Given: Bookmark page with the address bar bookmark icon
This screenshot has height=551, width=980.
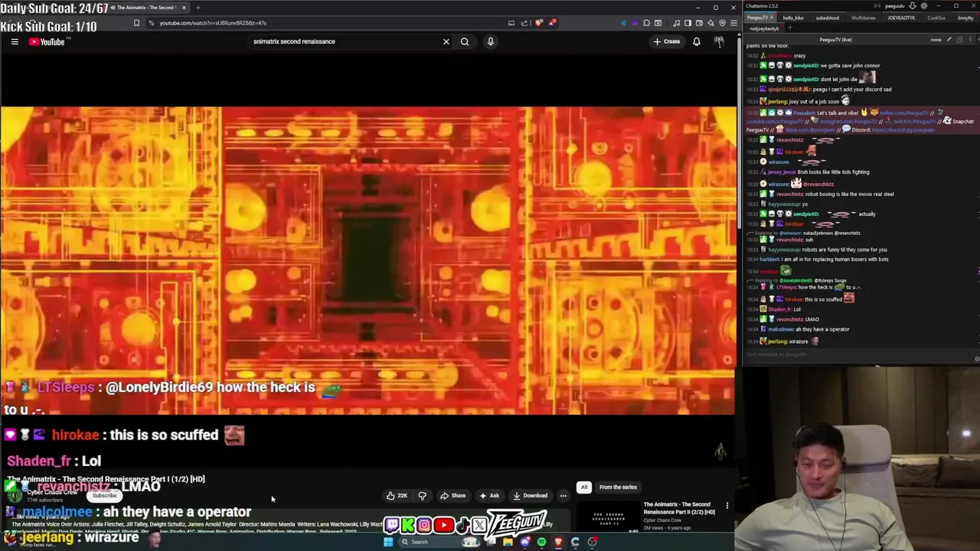Looking at the screenshot, I should (x=136, y=23).
